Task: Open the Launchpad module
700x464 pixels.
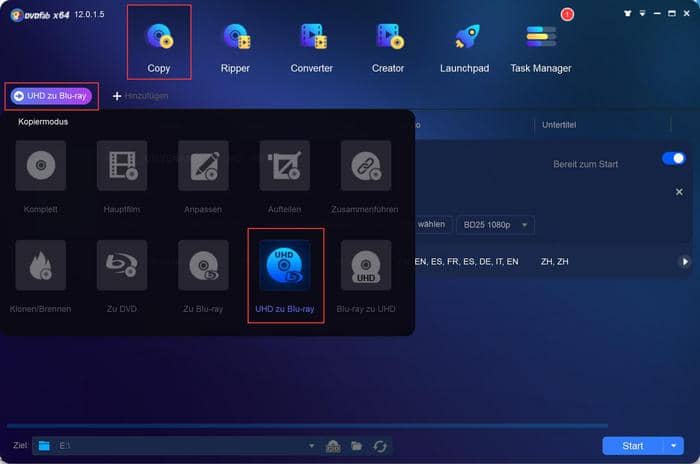Action: point(464,48)
